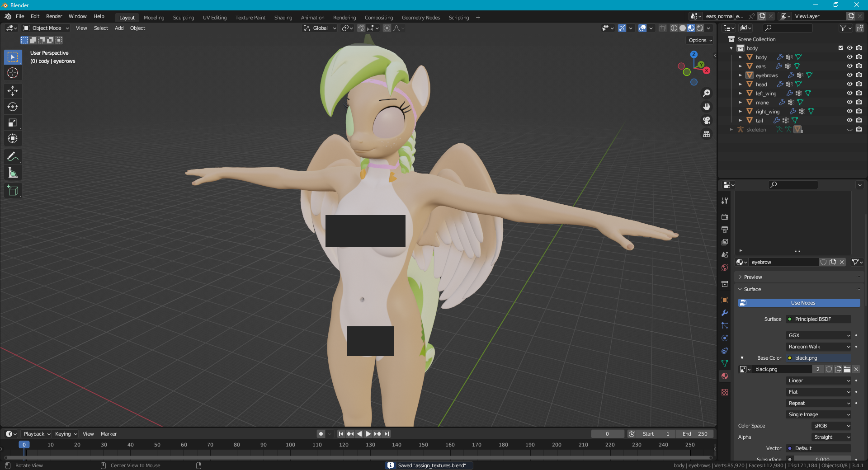
Task: Select the Measure tool
Action: [x=13, y=172]
